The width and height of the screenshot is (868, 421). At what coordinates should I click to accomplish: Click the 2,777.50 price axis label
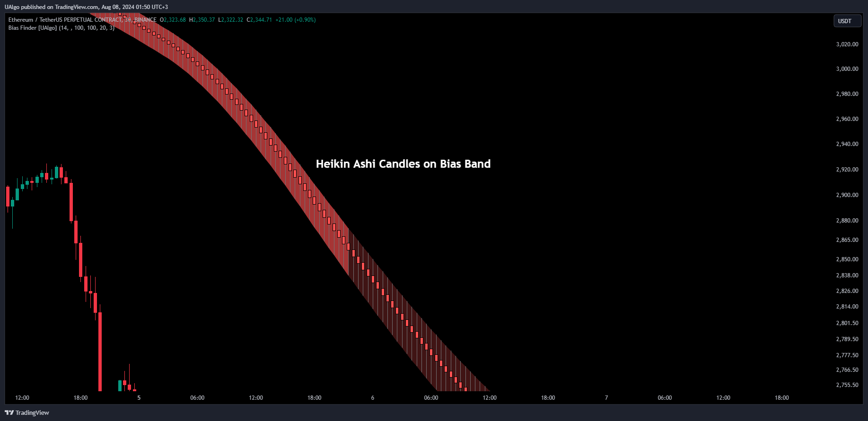(847, 355)
